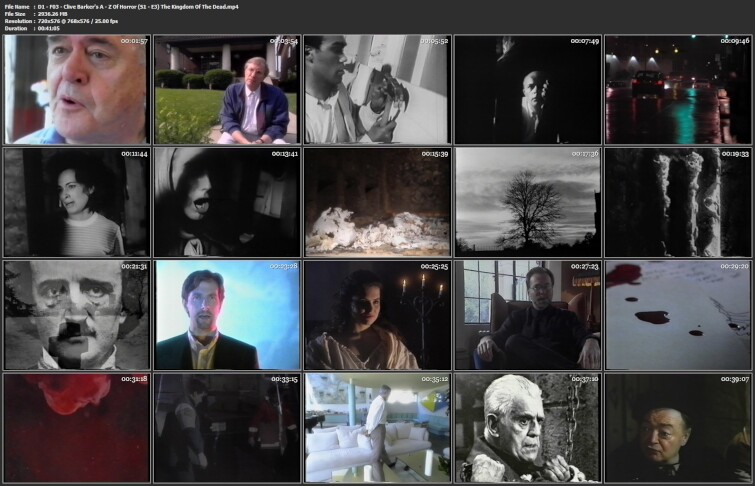Click the file size value '2936.26 MB'
755x486 pixels.
(x=52, y=14)
